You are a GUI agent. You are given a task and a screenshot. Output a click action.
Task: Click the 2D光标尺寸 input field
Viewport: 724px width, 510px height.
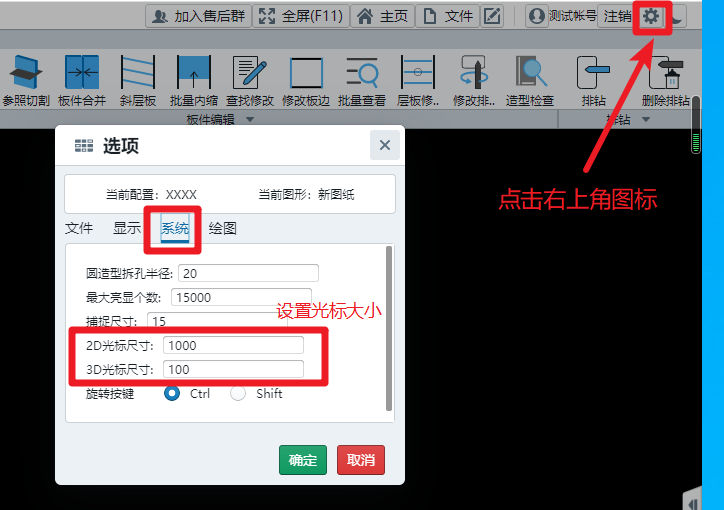(x=233, y=345)
